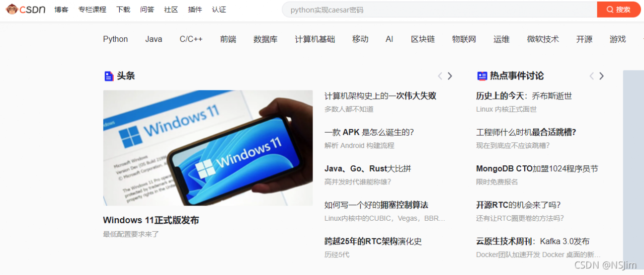Open the Windows 11正式版发布 headline

[151, 220]
